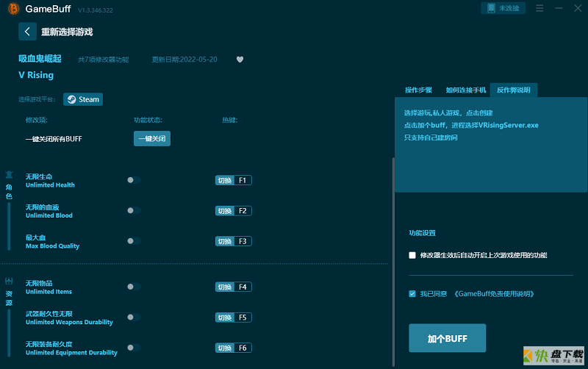Favorite V Rising with the heart icon
Viewport: 588px width, 369px height.
pos(240,60)
